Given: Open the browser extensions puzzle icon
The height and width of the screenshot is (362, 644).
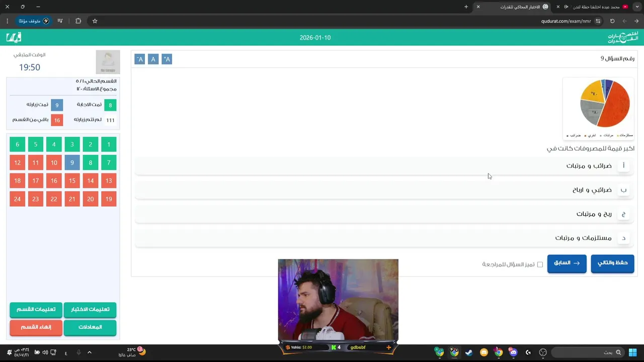Looking at the screenshot, I should [78, 21].
